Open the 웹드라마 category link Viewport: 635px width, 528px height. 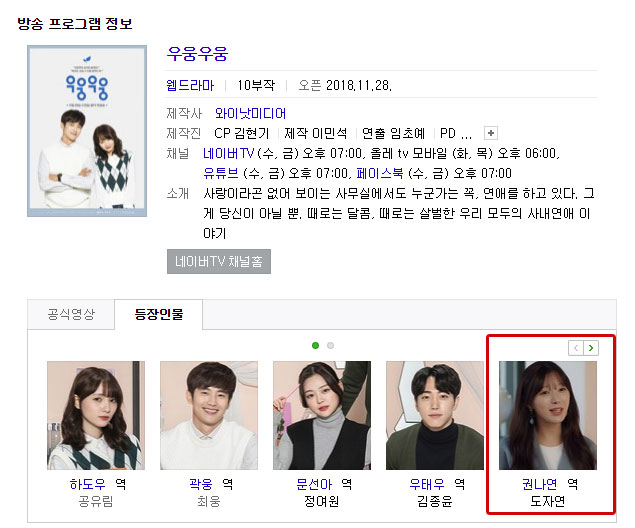click(190, 85)
